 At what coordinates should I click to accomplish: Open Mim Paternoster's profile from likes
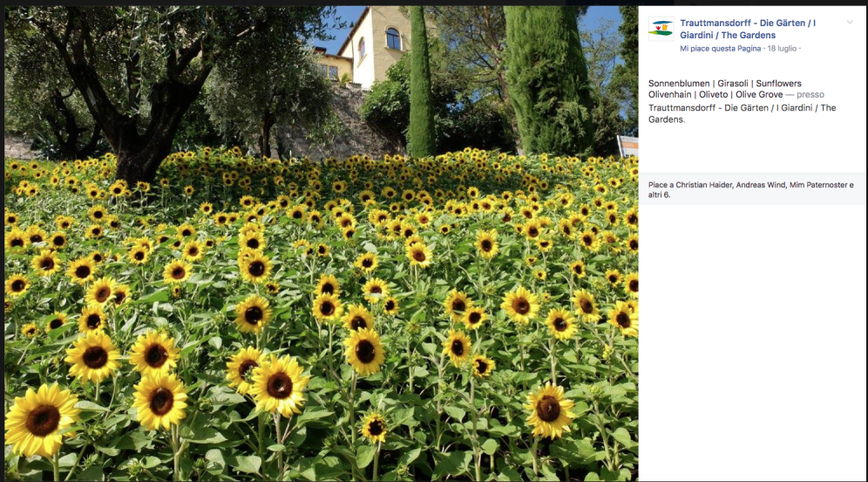point(818,185)
